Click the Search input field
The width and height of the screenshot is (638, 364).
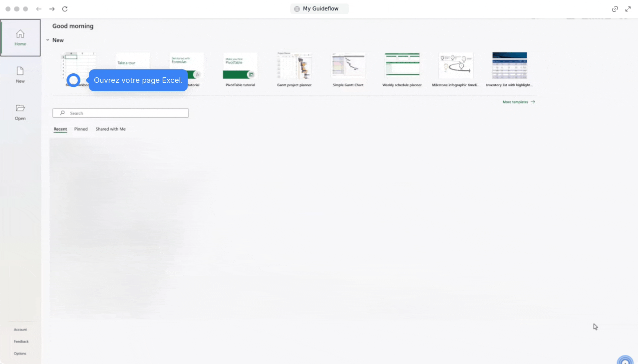click(121, 113)
